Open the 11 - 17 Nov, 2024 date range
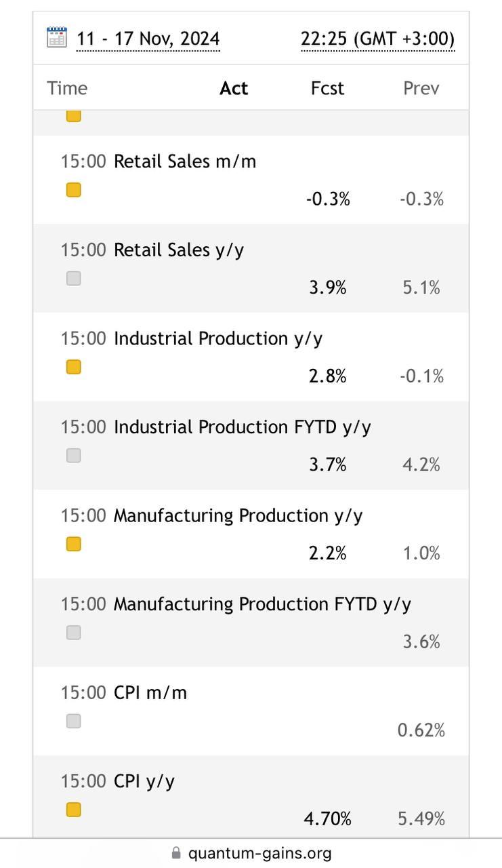This screenshot has width=502, height=868. pyautogui.click(x=148, y=39)
